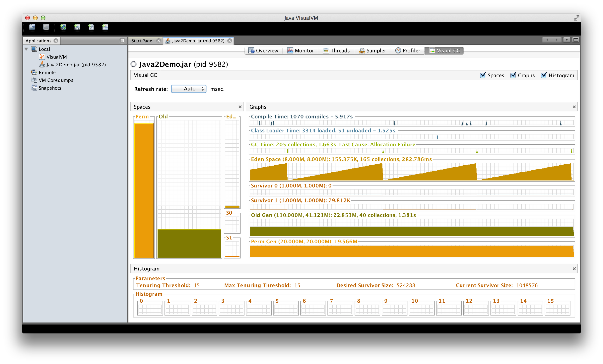Uncheck the Spaces checkbox

point(483,75)
